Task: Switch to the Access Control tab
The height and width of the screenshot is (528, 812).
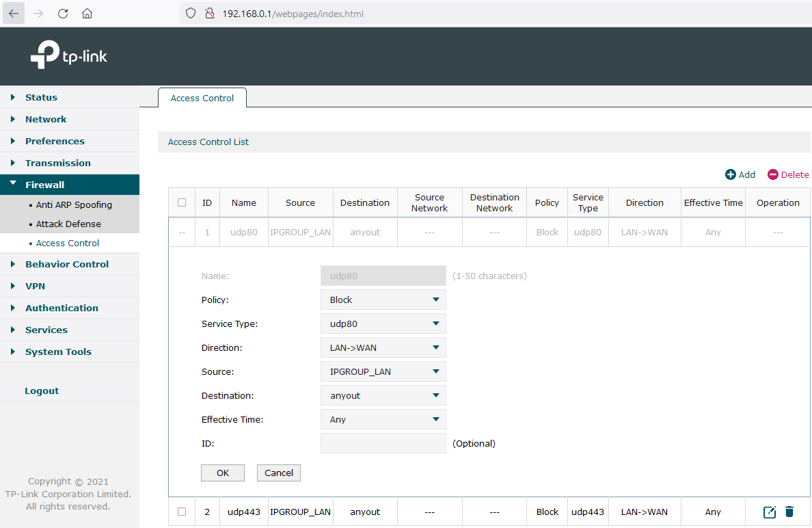Action: (x=202, y=98)
